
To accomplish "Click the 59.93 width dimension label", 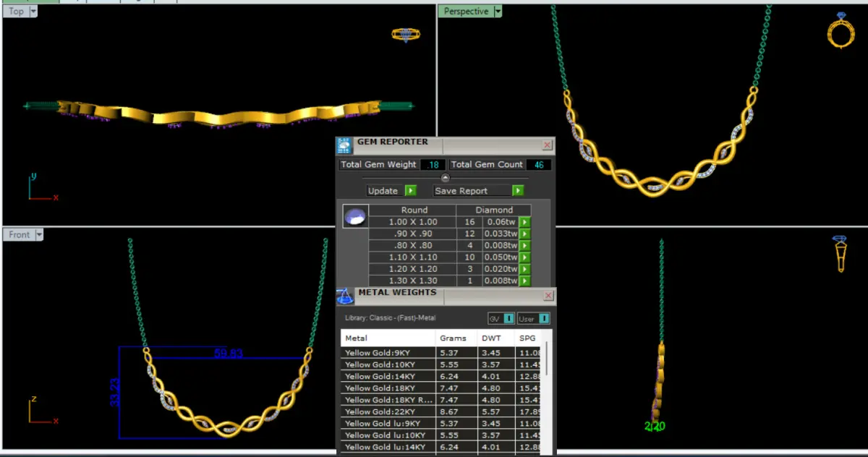I will coord(228,353).
